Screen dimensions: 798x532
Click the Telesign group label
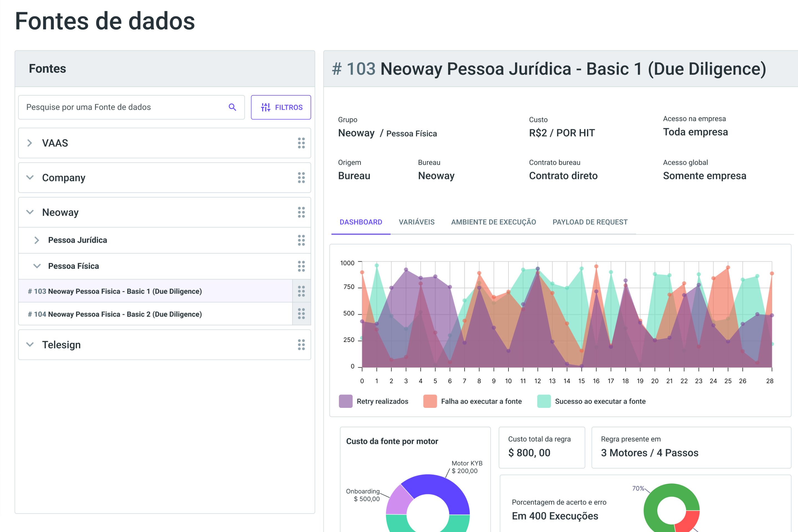coord(62,345)
